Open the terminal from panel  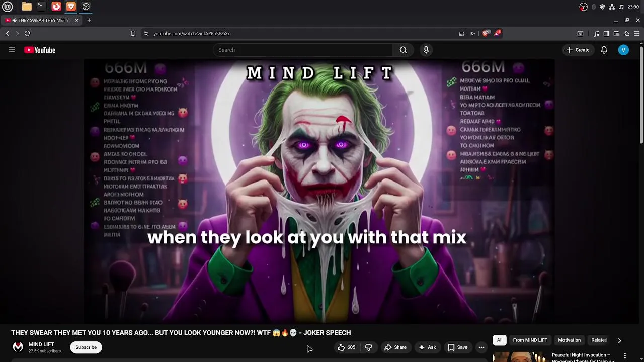coord(41,7)
